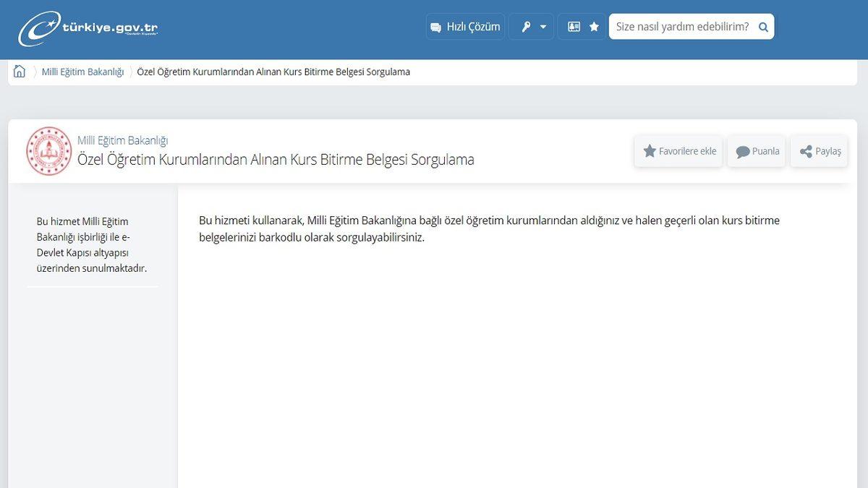Click the Size nasıl yardım edebilirim search field
This screenshot has height=488, width=868.
684,26
